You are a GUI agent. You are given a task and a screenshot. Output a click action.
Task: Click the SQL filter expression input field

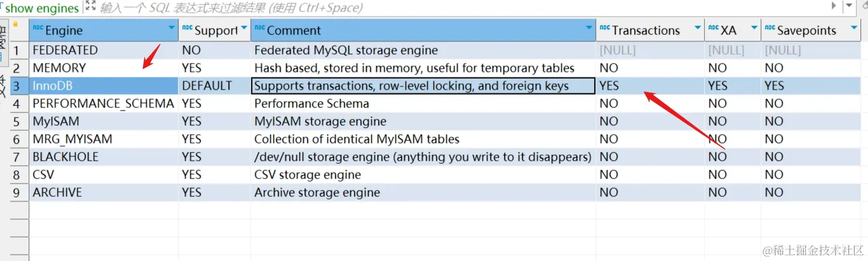click(445, 8)
